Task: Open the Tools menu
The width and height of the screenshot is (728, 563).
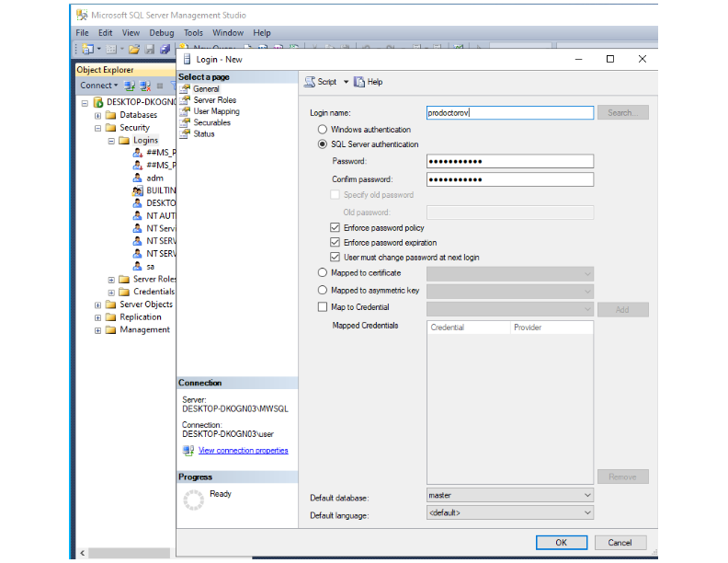Action: tap(193, 33)
